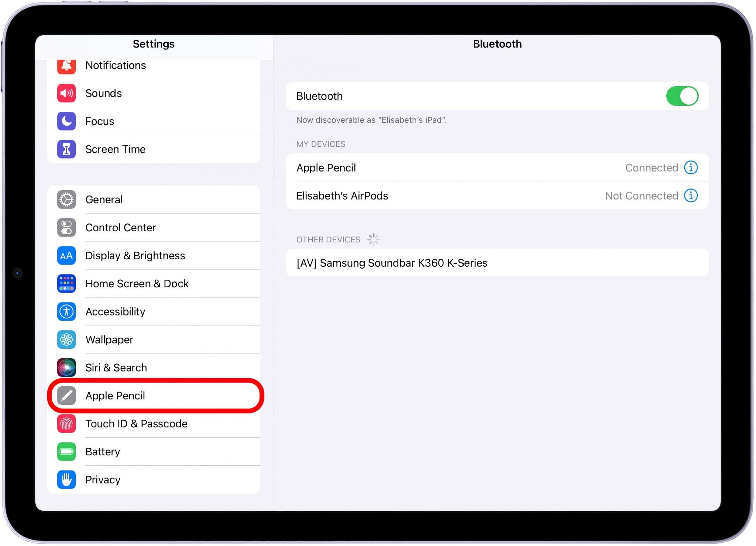
Task: Open General settings
Action: (x=154, y=200)
